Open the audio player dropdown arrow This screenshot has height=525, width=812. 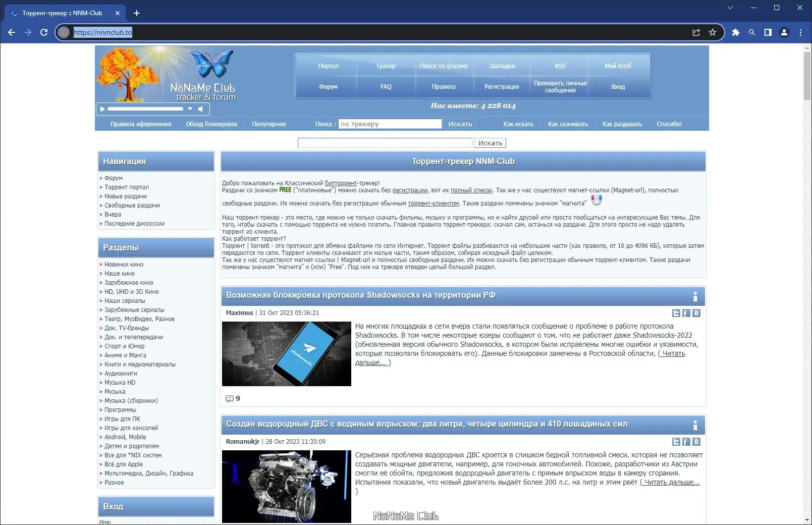pyautogui.click(x=190, y=109)
